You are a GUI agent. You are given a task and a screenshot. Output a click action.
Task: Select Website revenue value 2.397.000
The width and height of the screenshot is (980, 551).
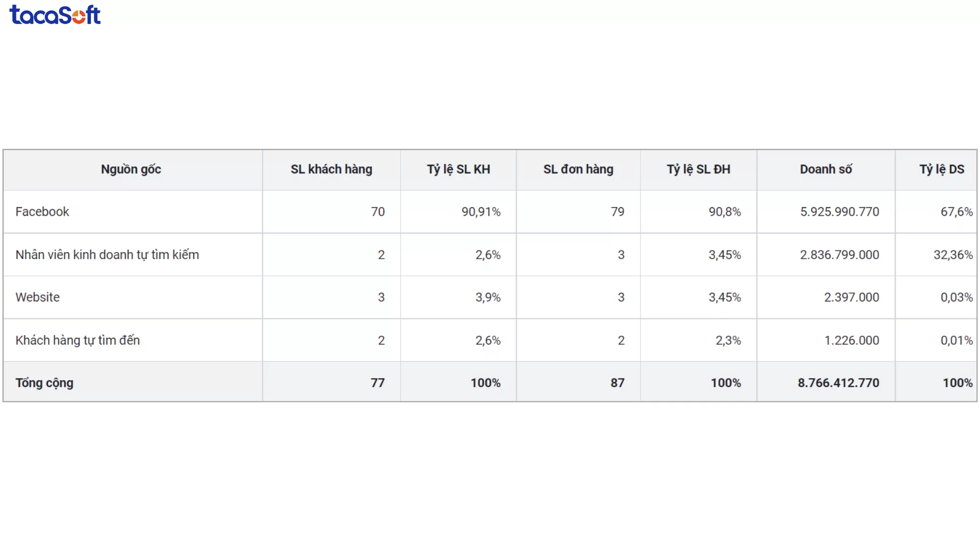851,297
